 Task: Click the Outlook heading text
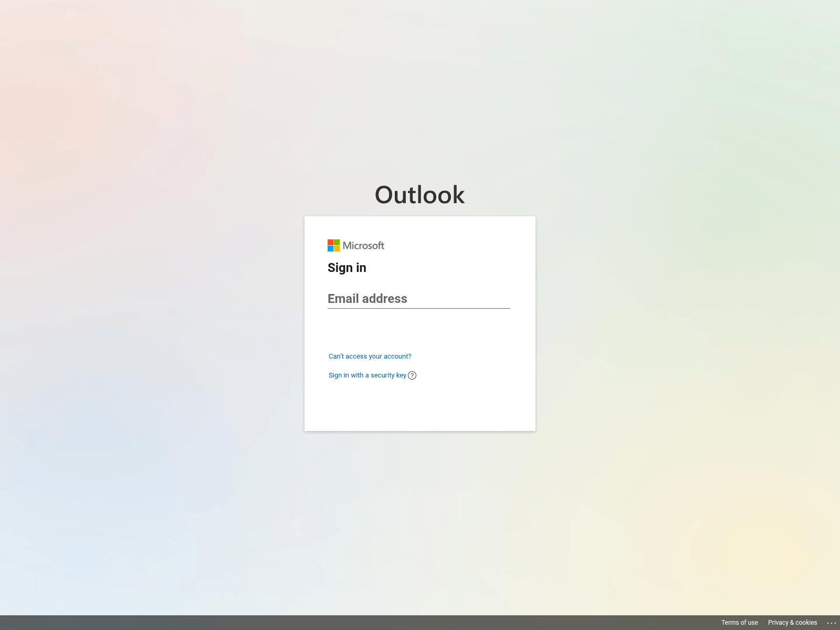pos(420,195)
